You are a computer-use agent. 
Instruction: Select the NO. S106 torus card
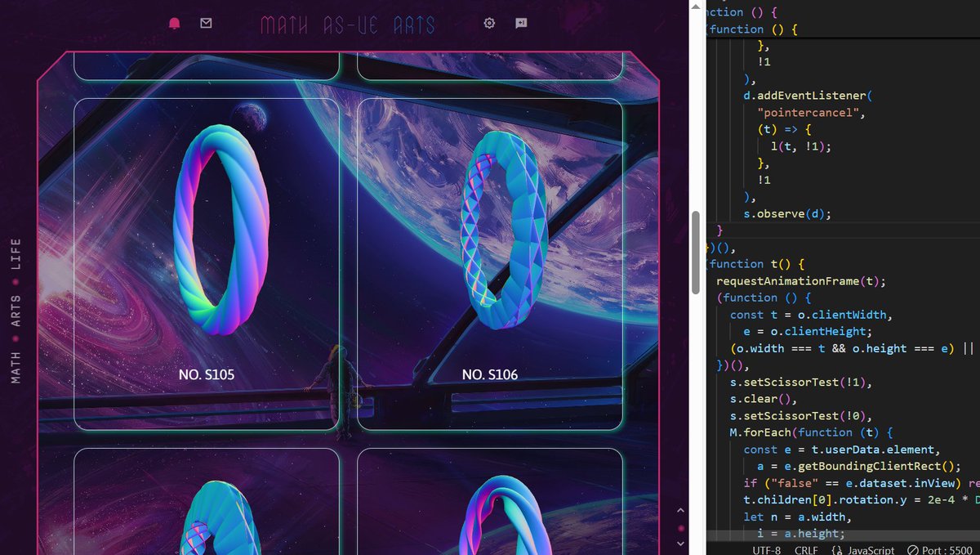click(490, 264)
